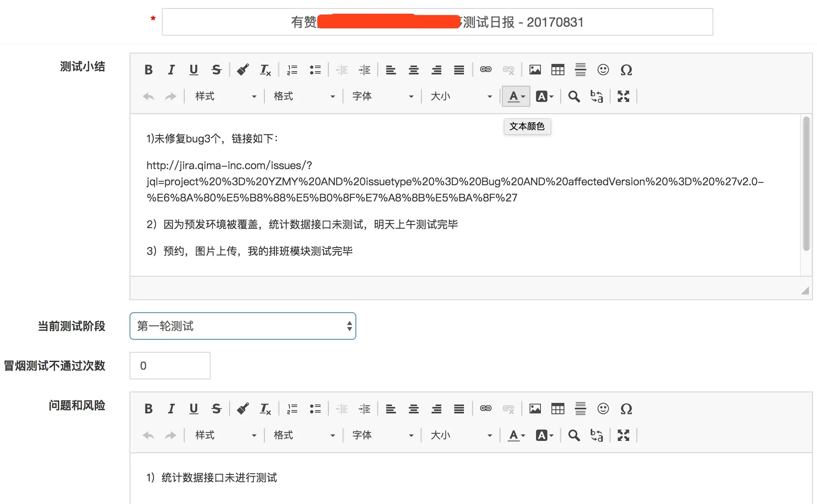Open the 格式 format menu in the bottom editor

[x=303, y=435]
